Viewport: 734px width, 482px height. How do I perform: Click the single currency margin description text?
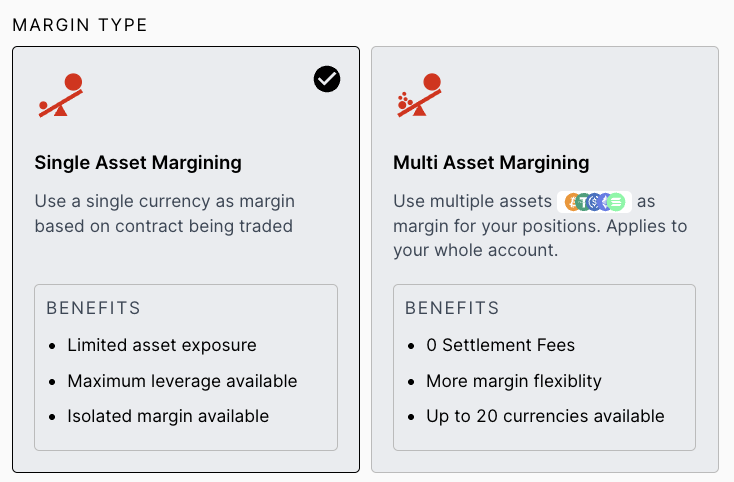tap(165, 213)
